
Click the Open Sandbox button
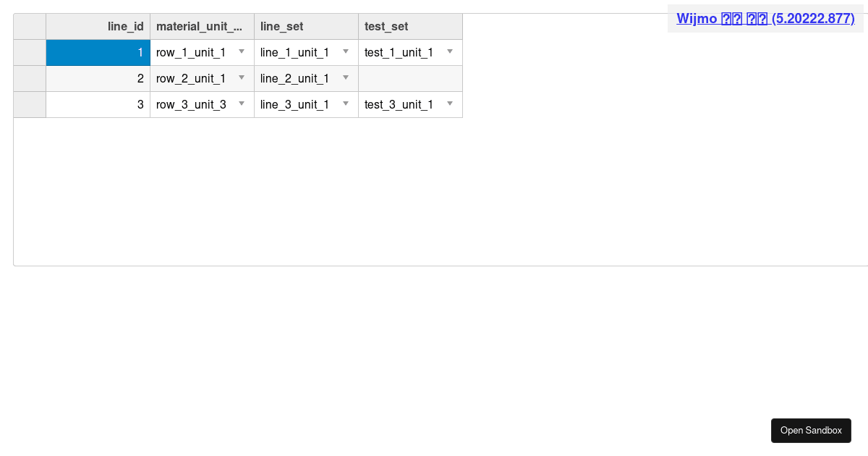[811, 431]
